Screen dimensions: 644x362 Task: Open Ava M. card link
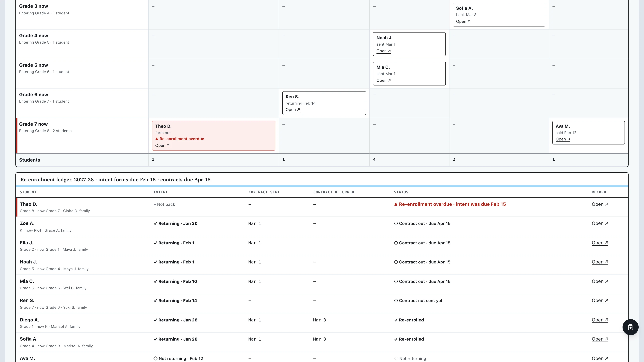[x=563, y=139]
